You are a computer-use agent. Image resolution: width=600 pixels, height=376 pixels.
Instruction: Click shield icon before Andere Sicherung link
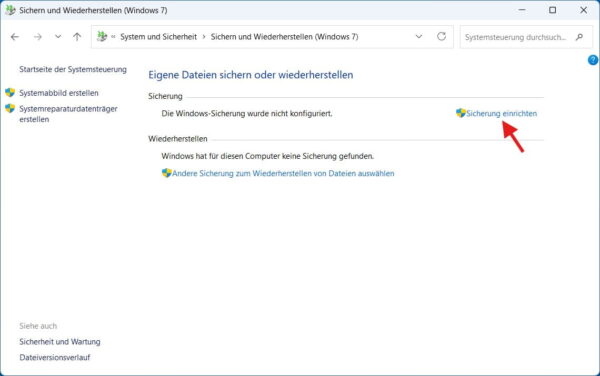166,173
